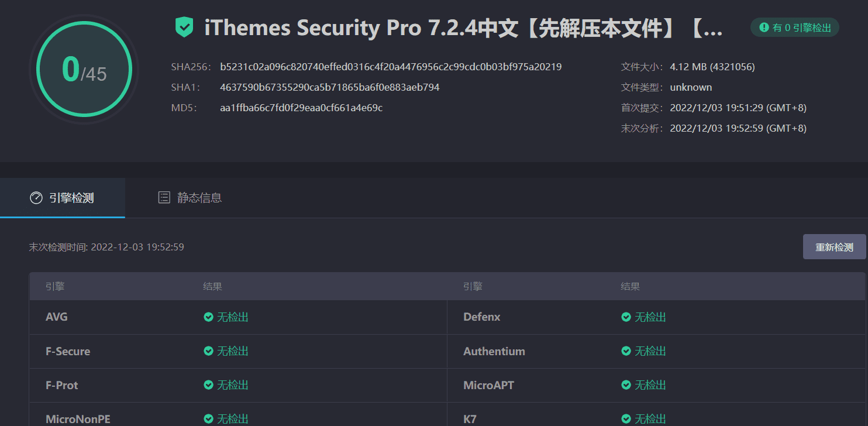Click the Defenx engine name

(482, 317)
